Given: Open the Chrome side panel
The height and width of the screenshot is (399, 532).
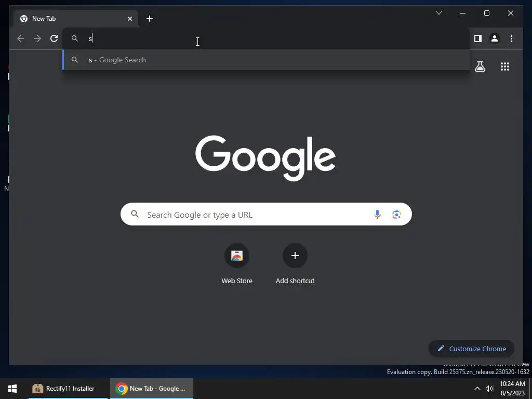Looking at the screenshot, I should click(478, 38).
